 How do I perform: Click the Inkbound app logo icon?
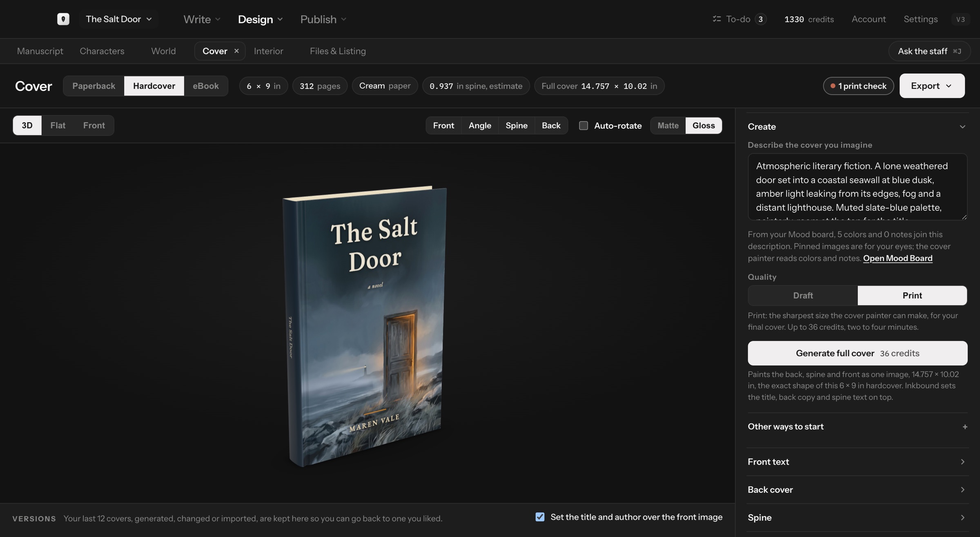(63, 19)
